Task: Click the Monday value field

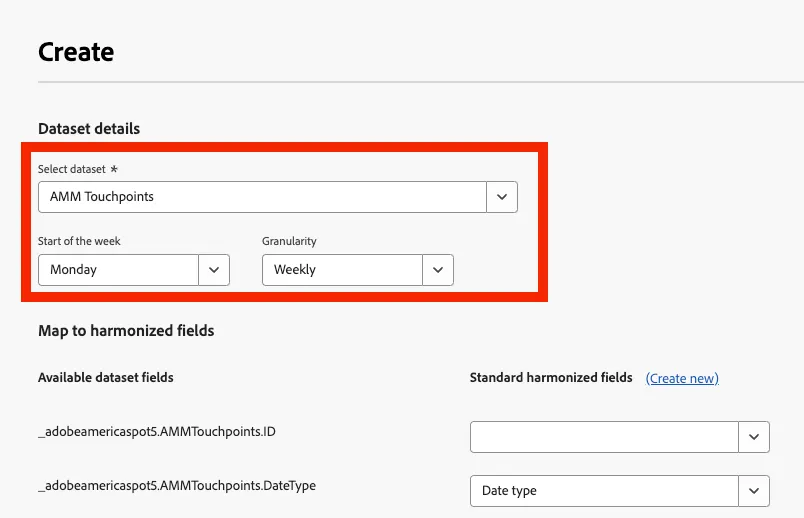Action: coord(118,270)
